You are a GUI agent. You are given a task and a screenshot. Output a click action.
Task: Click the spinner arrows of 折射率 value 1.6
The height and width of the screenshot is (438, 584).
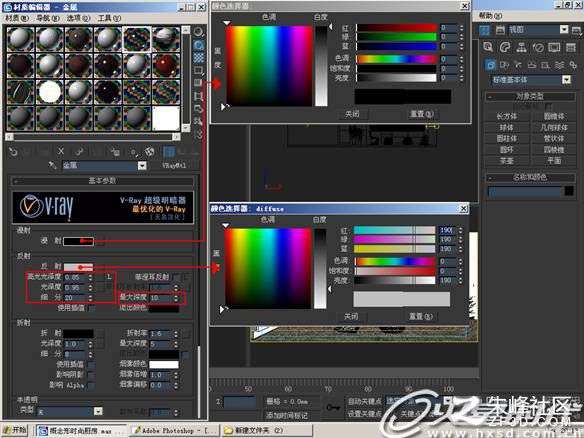pos(176,334)
